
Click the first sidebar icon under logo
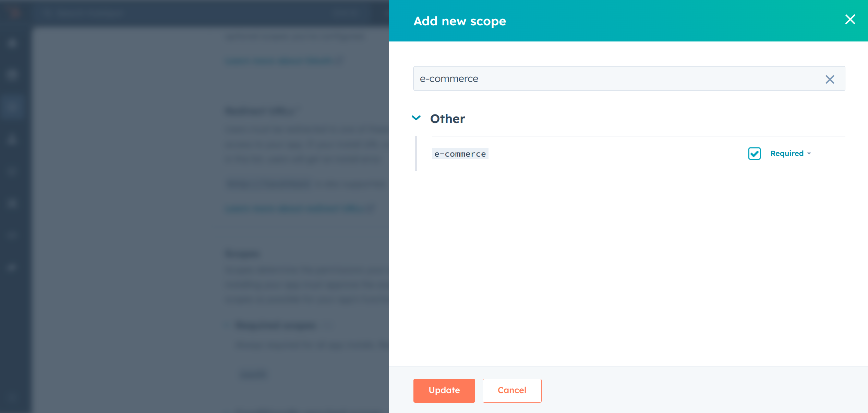(12, 43)
